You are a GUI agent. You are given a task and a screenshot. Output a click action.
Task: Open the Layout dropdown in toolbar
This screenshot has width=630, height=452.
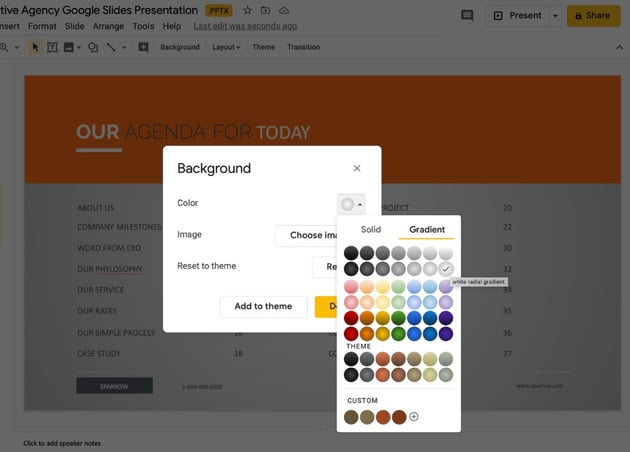(x=227, y=47)
